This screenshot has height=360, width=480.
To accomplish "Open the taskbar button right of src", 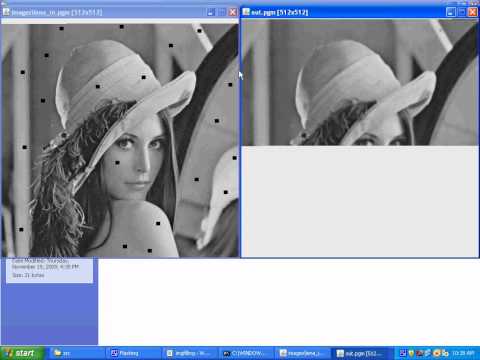I will point(134,353).
